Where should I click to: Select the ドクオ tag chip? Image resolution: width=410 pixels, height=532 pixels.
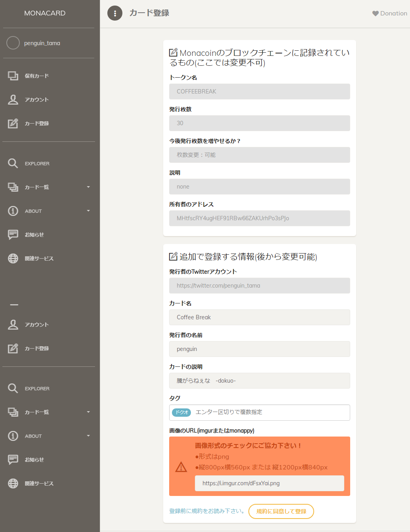coord(181,412)
